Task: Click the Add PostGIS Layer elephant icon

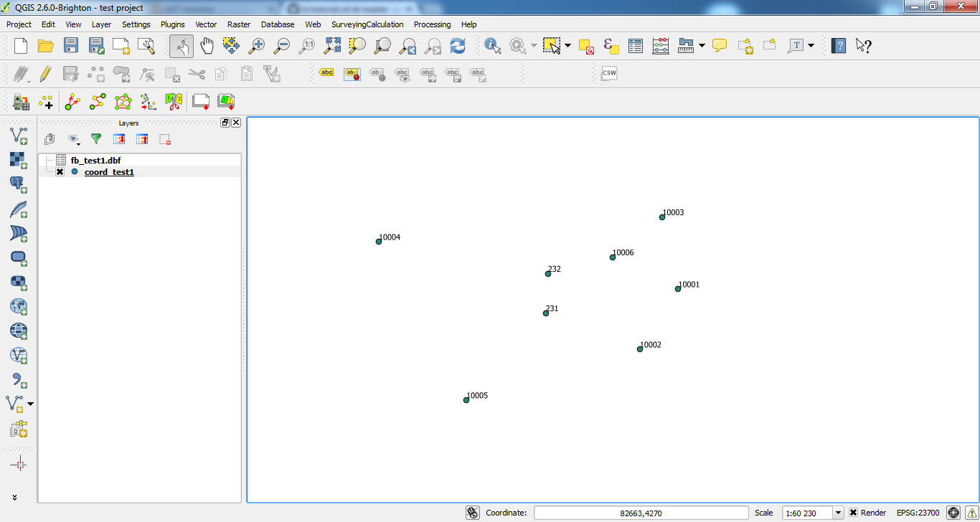Action: coord(19,184)
